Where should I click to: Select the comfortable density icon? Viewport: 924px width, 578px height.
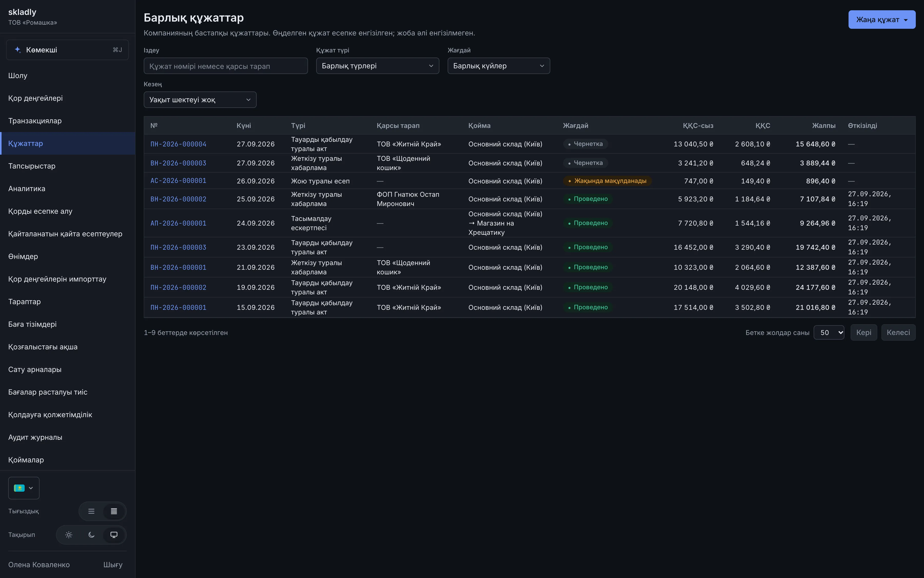coord(91,511)
